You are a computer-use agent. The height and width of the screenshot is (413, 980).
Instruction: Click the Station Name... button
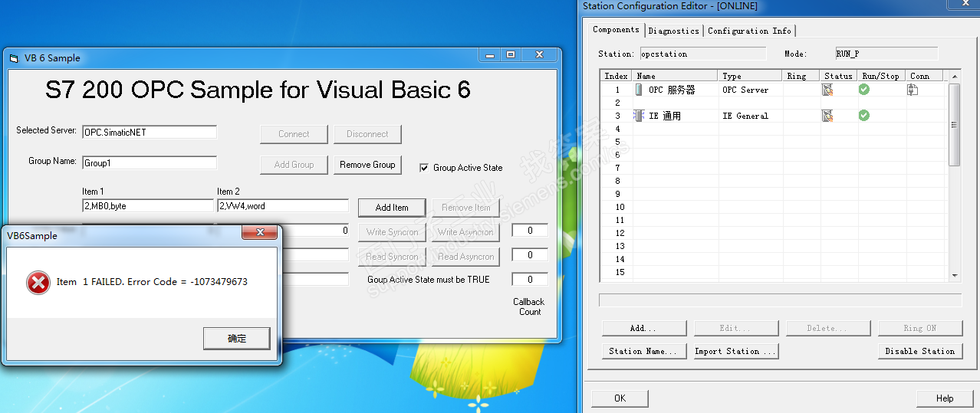tap(643, 351)
